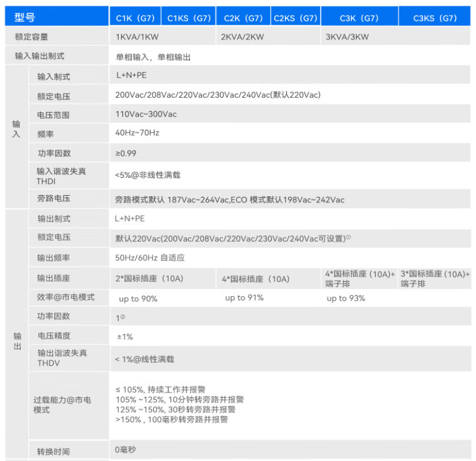Click the up to 93% efficiency value
This screenshot has width=476, height=461.
(346, 298)
